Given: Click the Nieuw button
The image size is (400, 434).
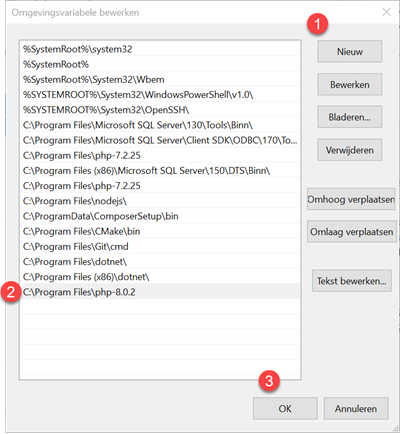Looking at the screenshot, I should tap(350, 51).
